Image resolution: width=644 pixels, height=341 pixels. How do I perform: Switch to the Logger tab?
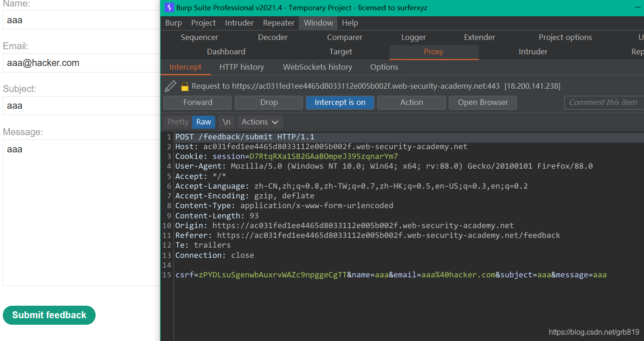coord(413,37)
